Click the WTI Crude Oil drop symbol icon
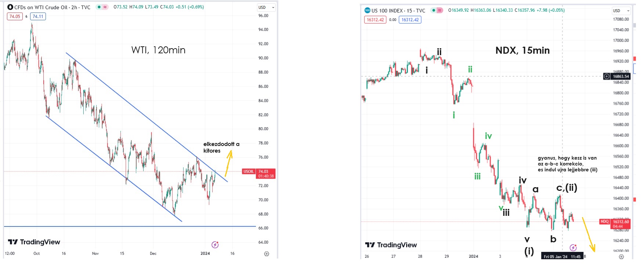The height and width of the screenshot is (271, 644). (10, 7)
